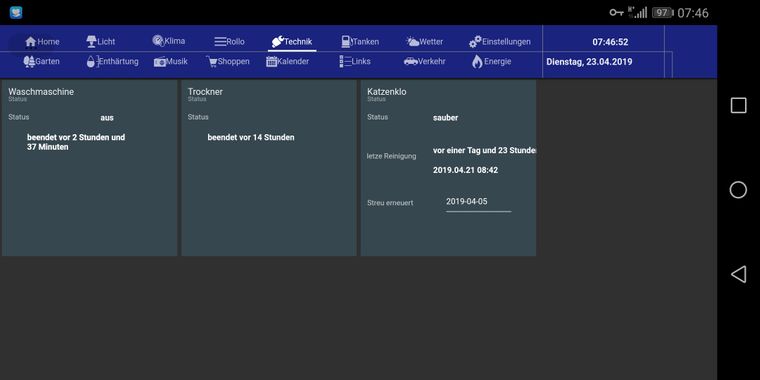Switch to the Licht tab
Screen dimensions: 760x380
101,42
